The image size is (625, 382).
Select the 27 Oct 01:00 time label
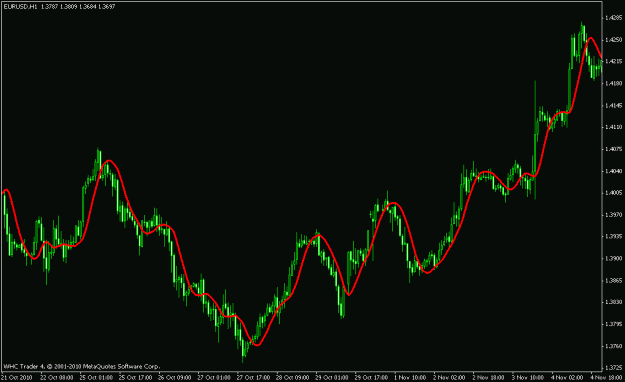[x=214, y=377]
